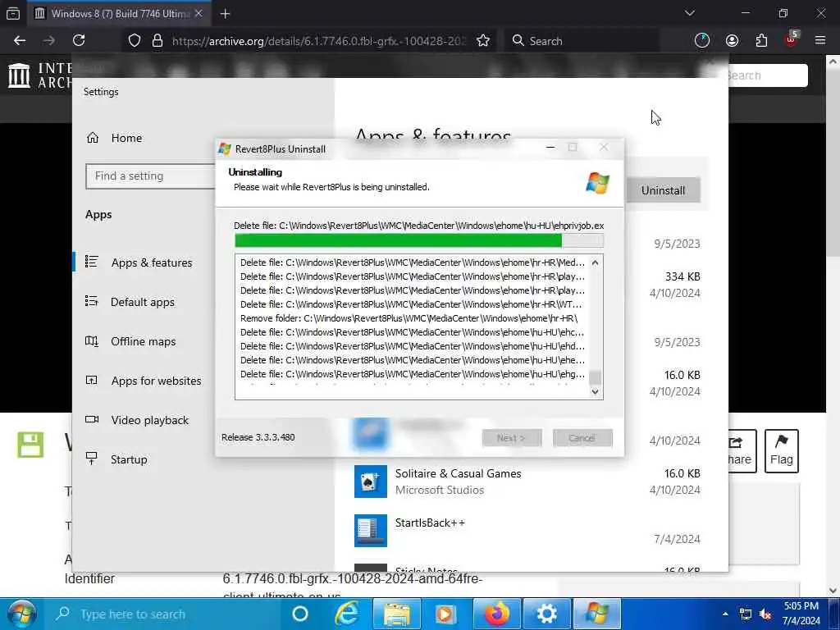Open Windows Media Player from taskbar
Screen dimensions: 840x630
[x=445, y=614]
